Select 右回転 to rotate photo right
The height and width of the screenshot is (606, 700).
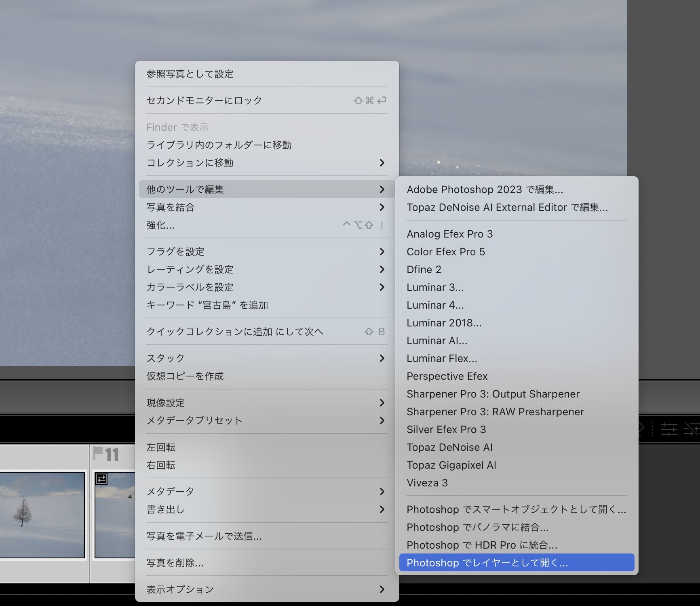click(x=160, y=465)
